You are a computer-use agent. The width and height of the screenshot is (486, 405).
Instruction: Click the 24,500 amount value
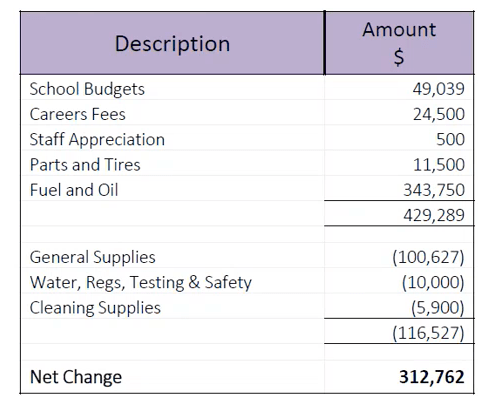pos(439,114)
